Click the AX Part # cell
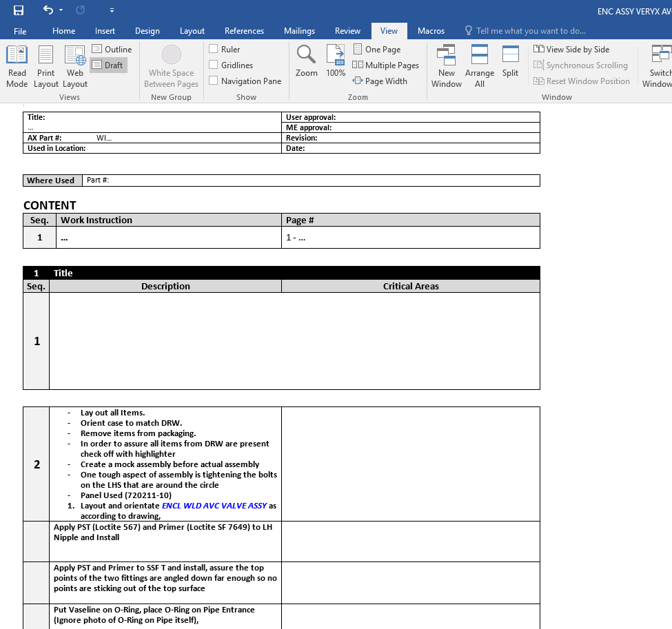 152,138
